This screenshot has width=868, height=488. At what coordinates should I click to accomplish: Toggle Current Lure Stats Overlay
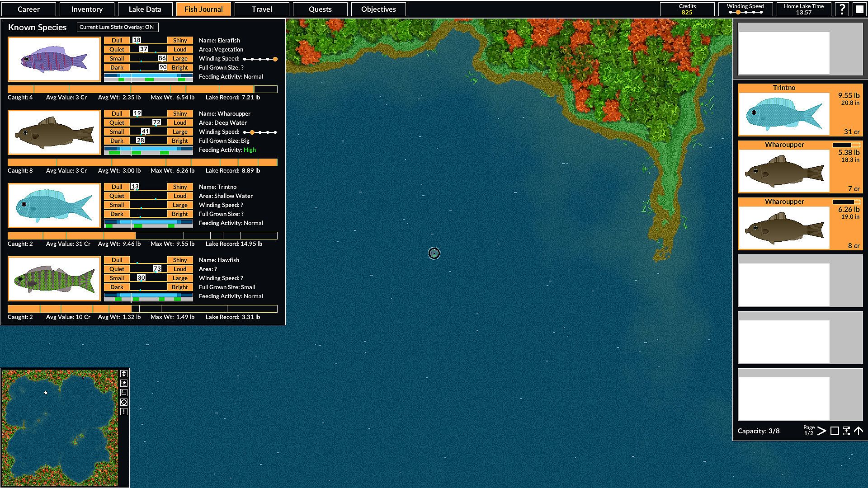117,27
